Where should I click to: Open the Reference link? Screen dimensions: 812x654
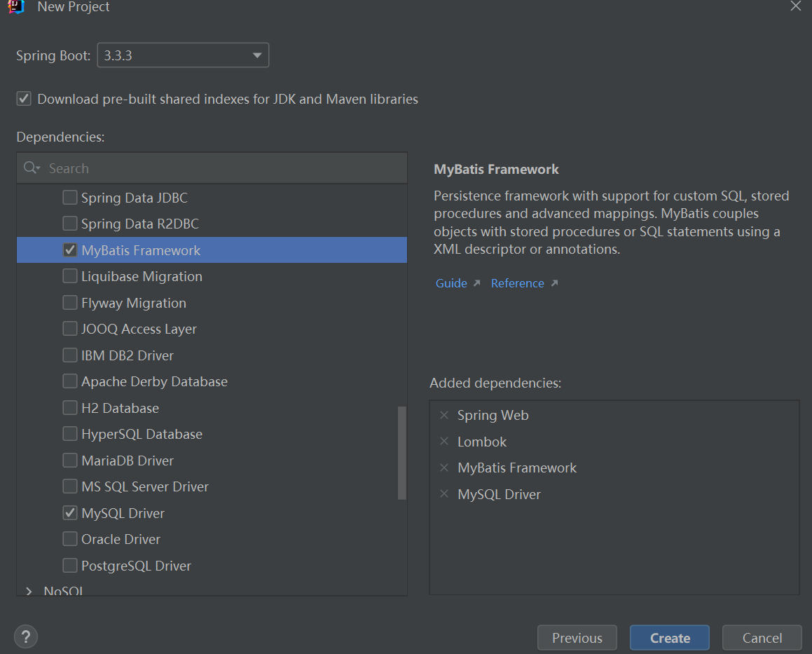pos(517,283)
